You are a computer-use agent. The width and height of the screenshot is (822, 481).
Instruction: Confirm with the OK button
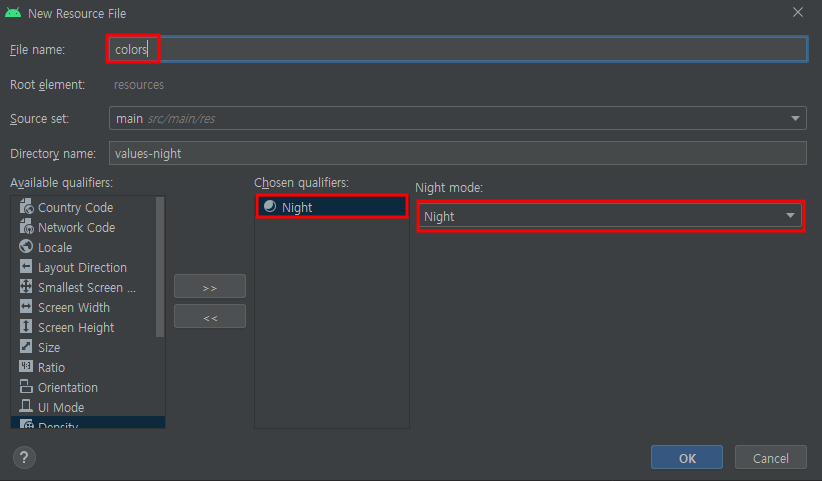point(687,457)
